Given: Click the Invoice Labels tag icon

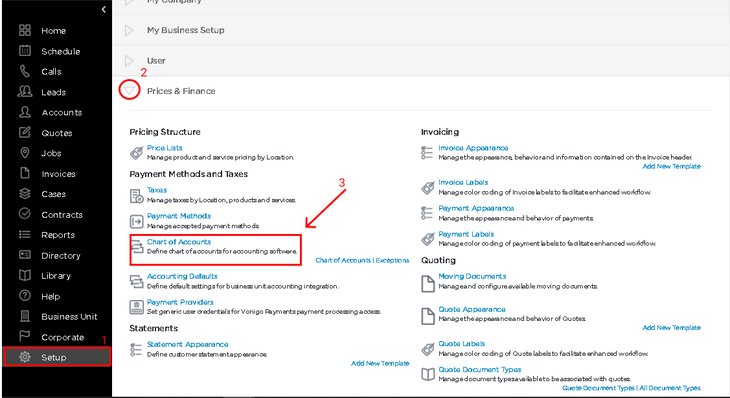Looking at the screenshot, I should click(428, 188).
